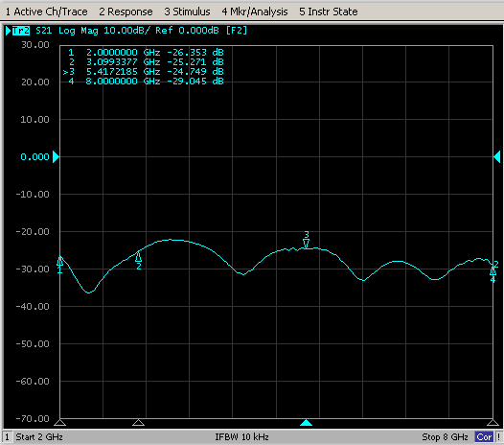The height and width of the screenshot is (445, 504).
Task: Click the [F2] trace status indicator
Action: click(237, 31)
